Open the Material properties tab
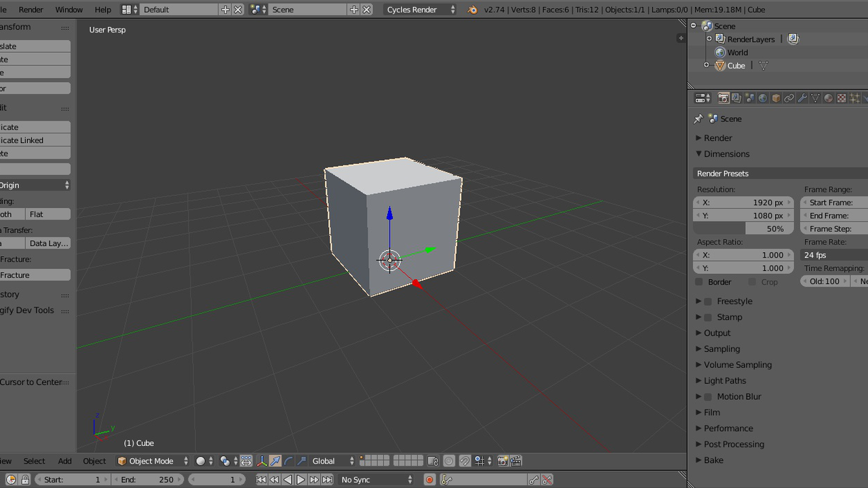Viewport: 868px width, 488px height. [827, 98]
